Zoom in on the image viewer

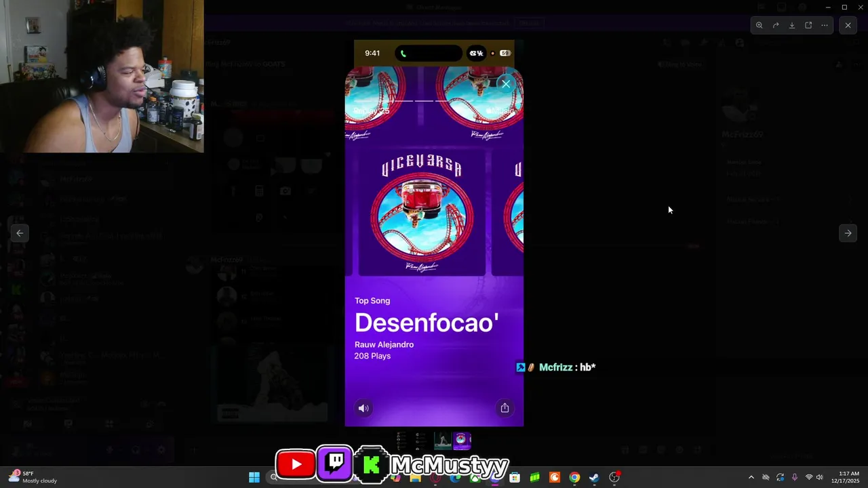pyautogui.click(x=759, y=25)
